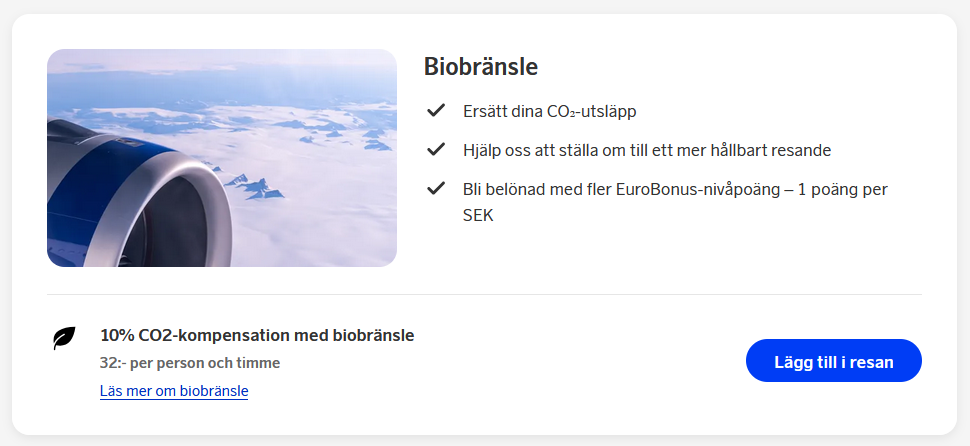Click the checkmark beside "Bli belönad med fler"
970x446 pixels.
pos(435,188)
